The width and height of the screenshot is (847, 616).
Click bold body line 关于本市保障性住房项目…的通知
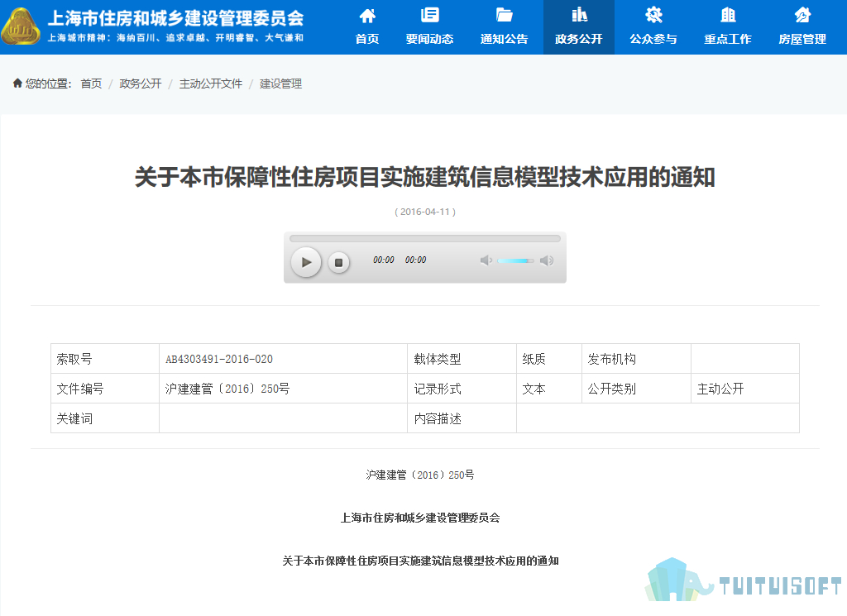pyautogui.click(x=420, y=561)
